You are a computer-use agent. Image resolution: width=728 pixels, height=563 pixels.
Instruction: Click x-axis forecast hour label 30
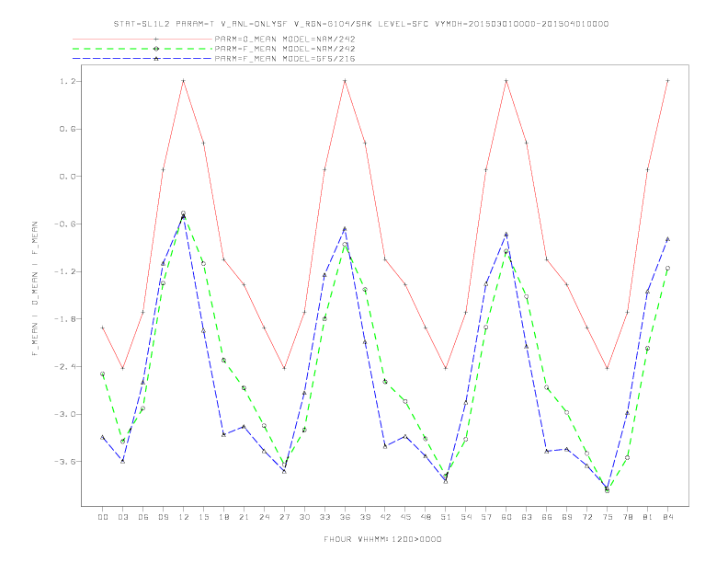click(x=304, y=517)
